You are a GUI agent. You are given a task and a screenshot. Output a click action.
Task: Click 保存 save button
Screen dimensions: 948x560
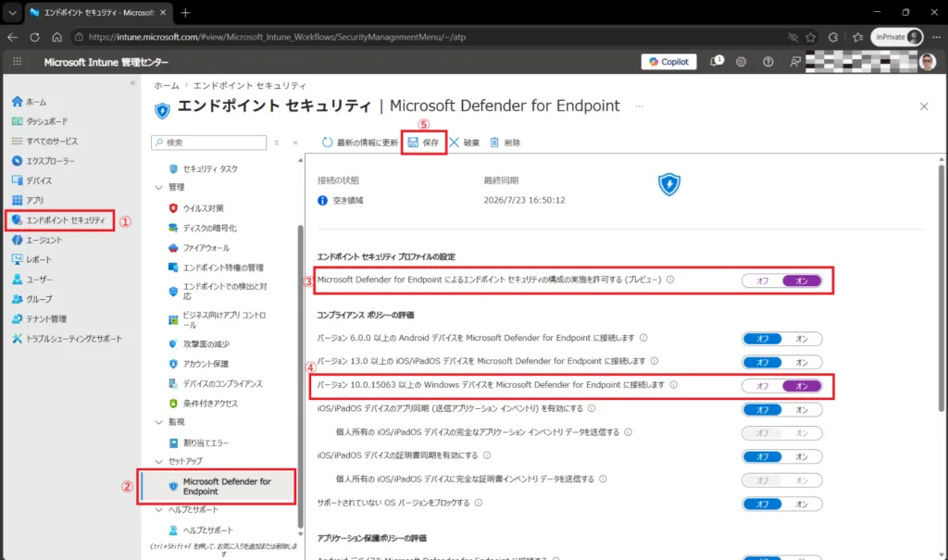point(424,143)
